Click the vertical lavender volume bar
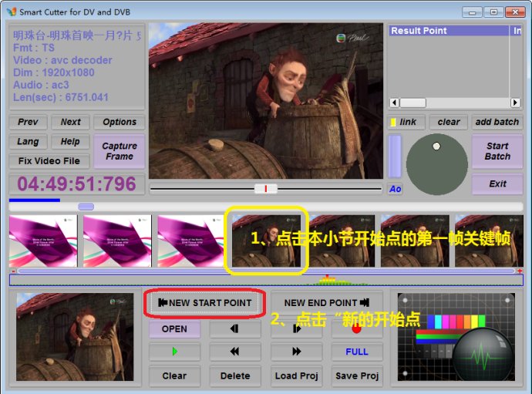This screenshot has width=532, height=394. [395, 156]
